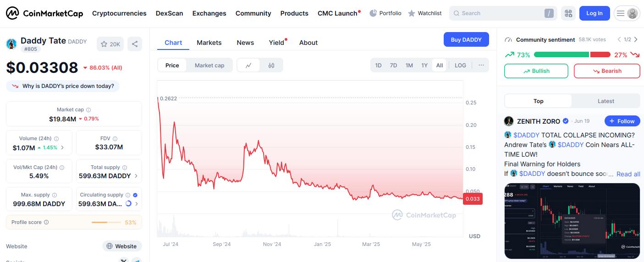Select the 7D time range
This screenshot has width=644, height=262.
point(393,65)
